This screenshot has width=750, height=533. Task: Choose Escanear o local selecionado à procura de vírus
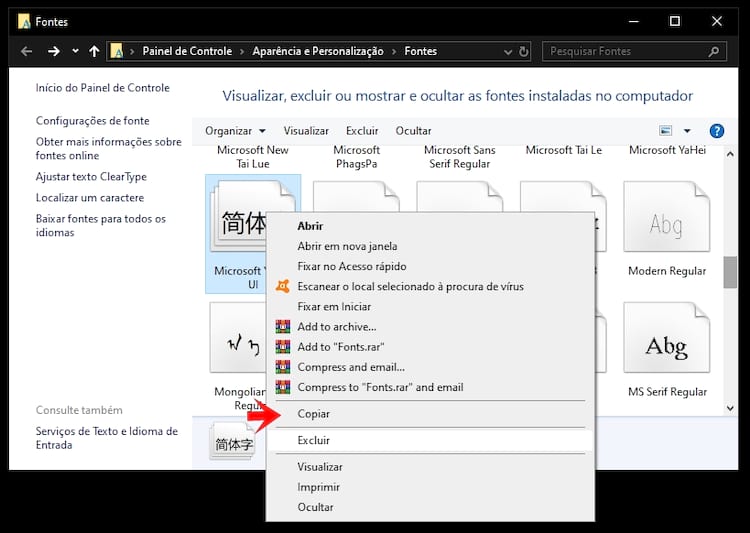pos(430,286)
